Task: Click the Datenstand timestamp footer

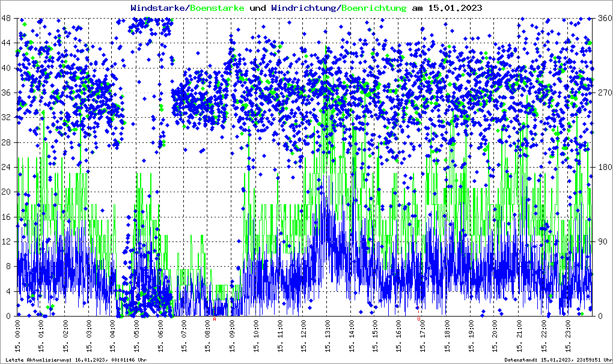Action: 558,360
